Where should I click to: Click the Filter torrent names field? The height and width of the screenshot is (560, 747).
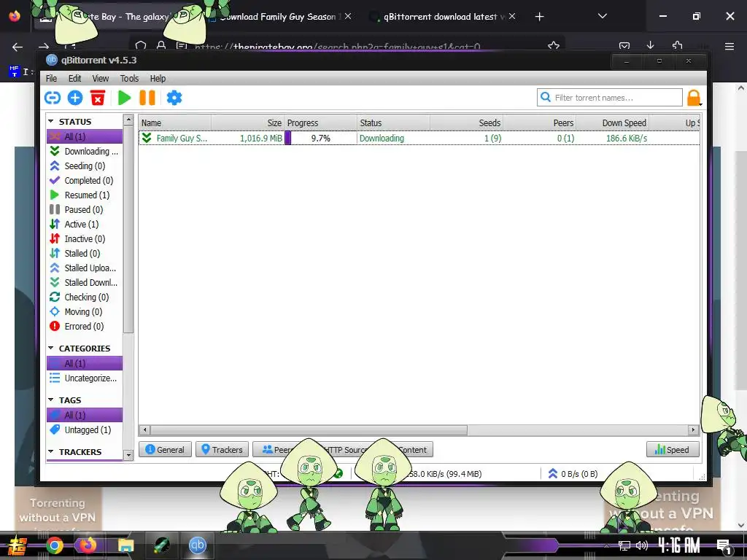609,98
